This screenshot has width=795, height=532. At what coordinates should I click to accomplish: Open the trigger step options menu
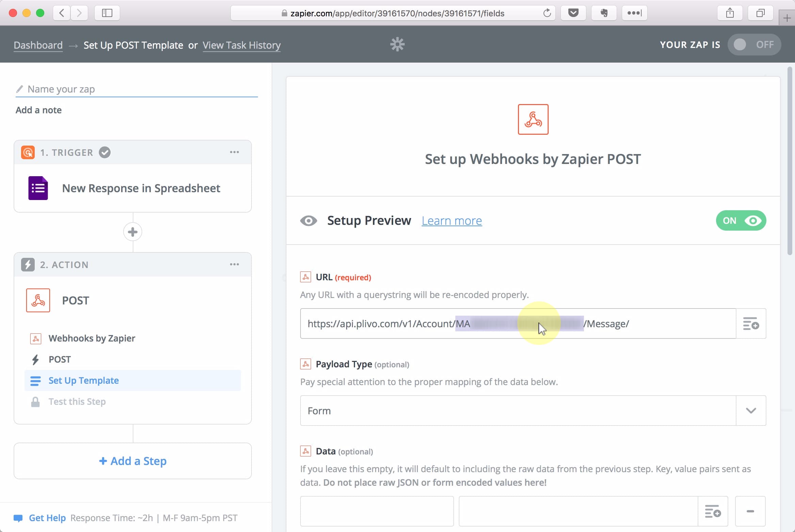click(234, 152)
